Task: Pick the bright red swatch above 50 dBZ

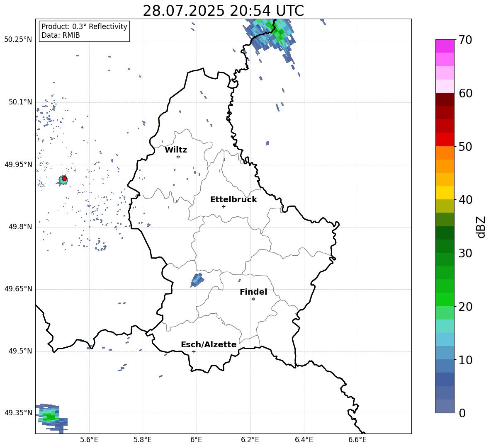Action: pos(445,139)
